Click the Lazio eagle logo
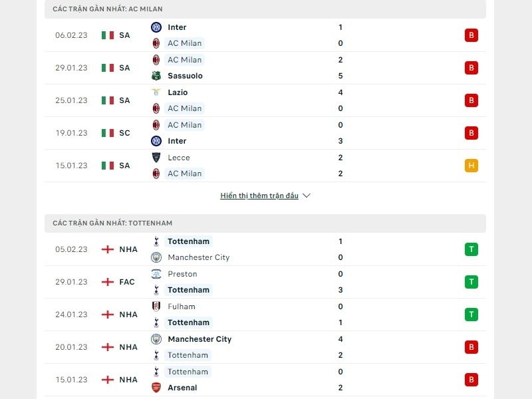 point(155,92)
